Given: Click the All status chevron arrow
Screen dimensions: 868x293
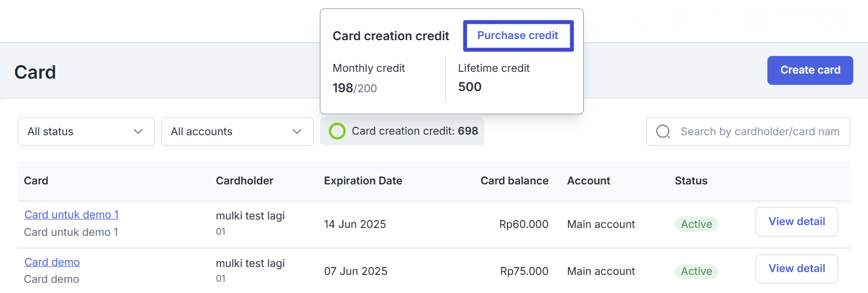Looking at the screenshot, I should pyautogui.click(x=138, y=132).
